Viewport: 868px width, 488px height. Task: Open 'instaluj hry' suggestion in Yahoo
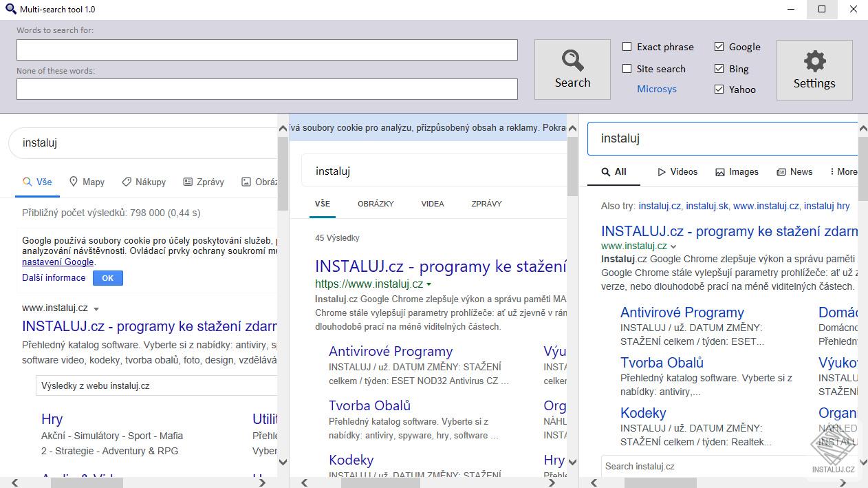coord(827,206)
